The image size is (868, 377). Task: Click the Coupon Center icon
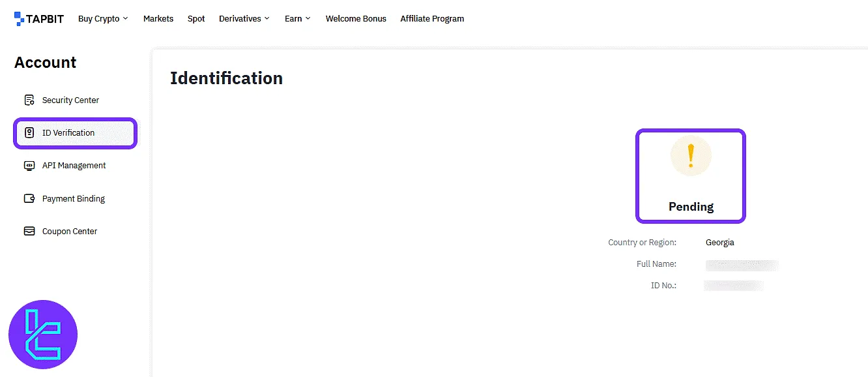point(29,232)
